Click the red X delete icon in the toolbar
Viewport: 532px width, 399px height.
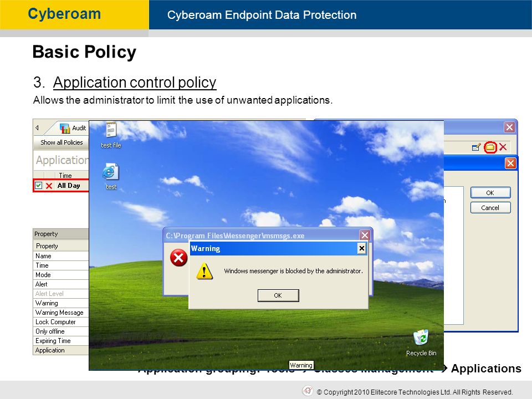coord(503,147)
